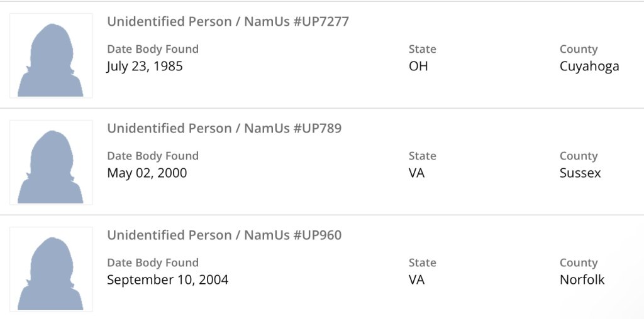Click State label in the UP789 record
644x319 pixels.
(x=422, y=156)
